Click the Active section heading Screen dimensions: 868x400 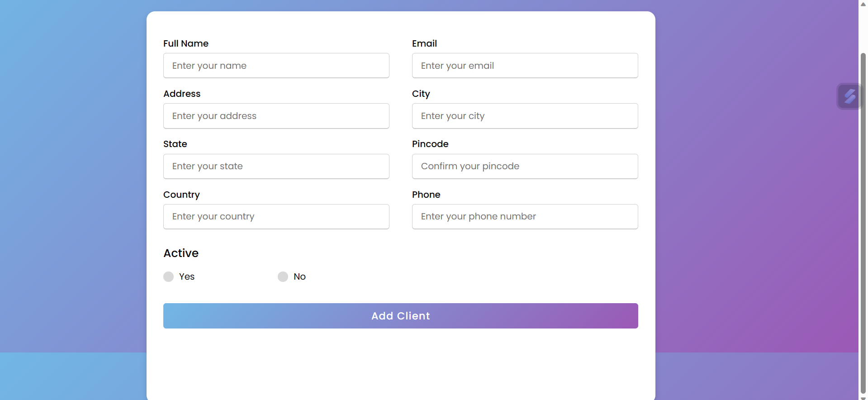(180, 253)
